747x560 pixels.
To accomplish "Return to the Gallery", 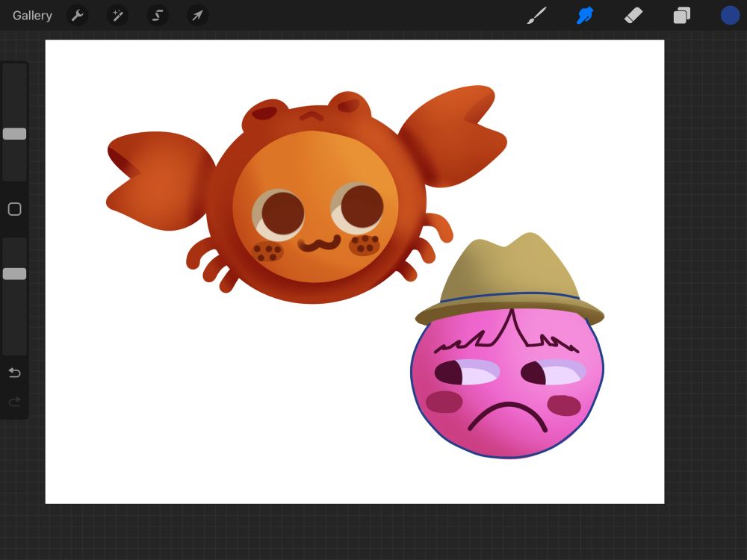I will 32,16.
